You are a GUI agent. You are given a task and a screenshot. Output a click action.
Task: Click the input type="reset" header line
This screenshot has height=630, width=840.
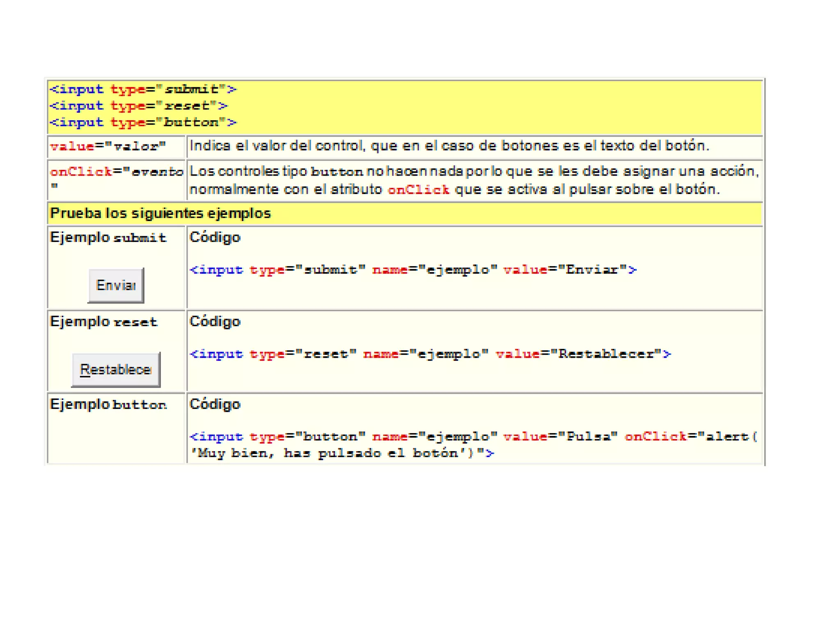pyautogui.click(x=138, y=106)
